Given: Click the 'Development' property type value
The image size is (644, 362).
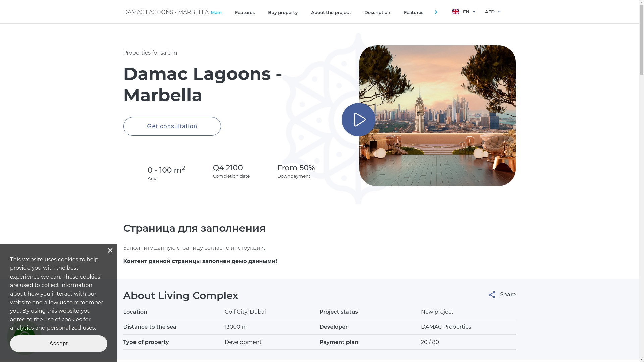Looking at the screenshot, I should coord(243,342).
